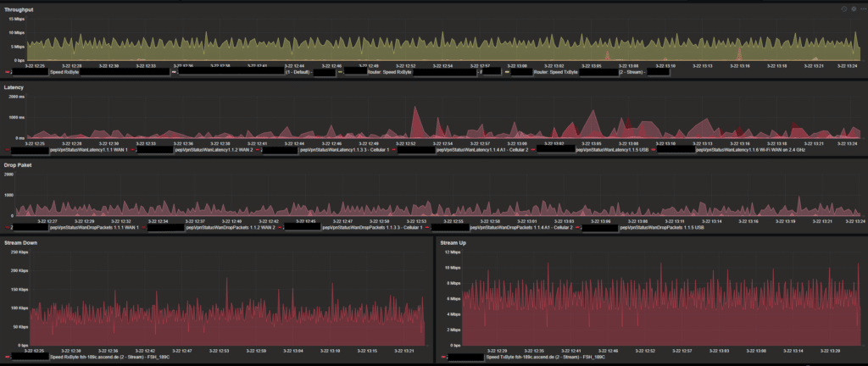Toggle pepVpnStatusWanLatency1.1.1 WAN 1 legend series

coord(88,150)
